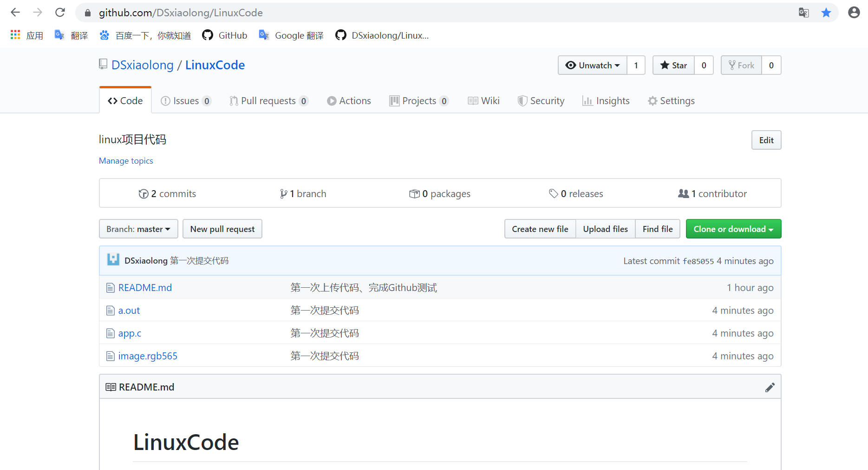Open the Manage topics link
Screen dimensions: 868x470
(126, 161)
